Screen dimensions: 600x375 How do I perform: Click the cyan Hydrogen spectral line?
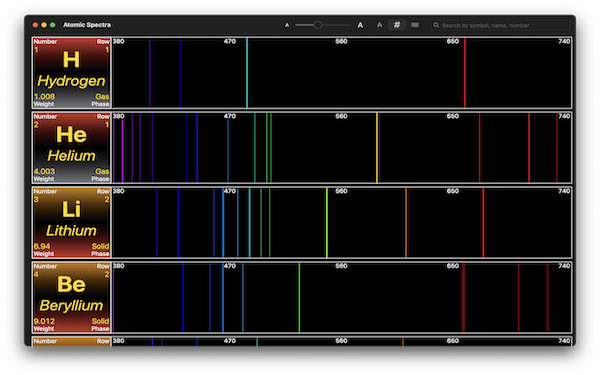[x=247, y=73]
